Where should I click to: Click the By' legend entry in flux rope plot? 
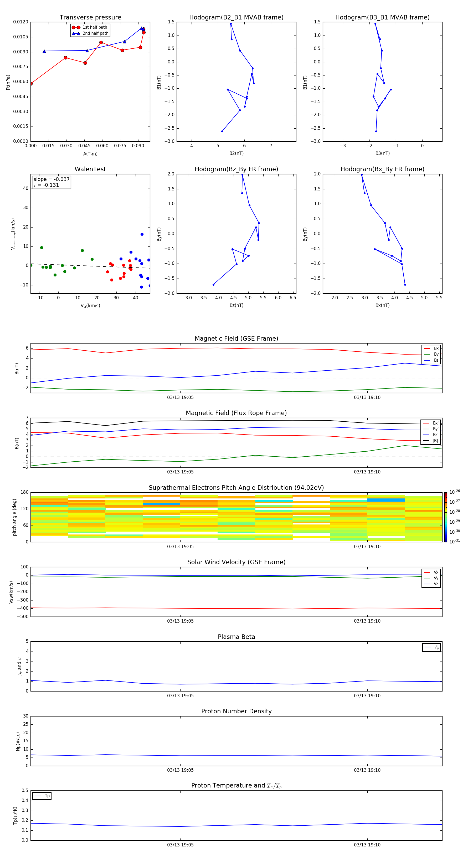click(431, 429)
